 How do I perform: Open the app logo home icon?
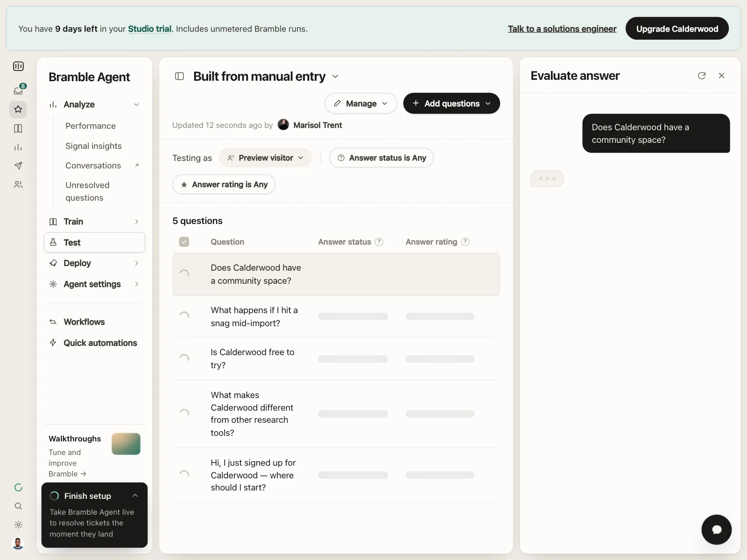(18, 66)
